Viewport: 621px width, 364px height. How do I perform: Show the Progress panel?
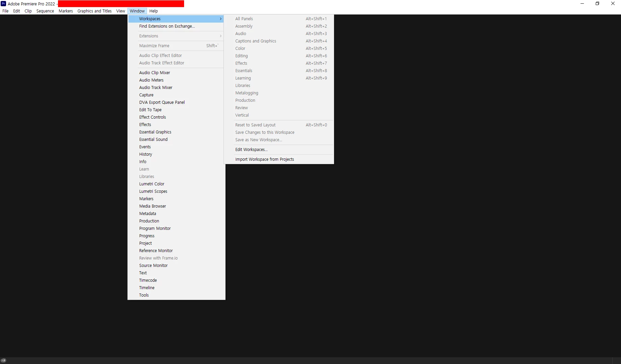(176, 236)
